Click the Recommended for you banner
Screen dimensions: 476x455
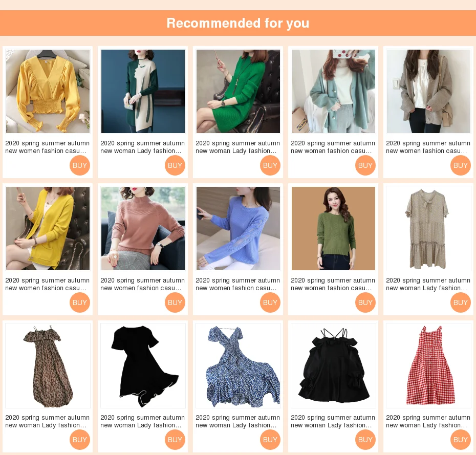pyautogui.click(x=238, y=23)
